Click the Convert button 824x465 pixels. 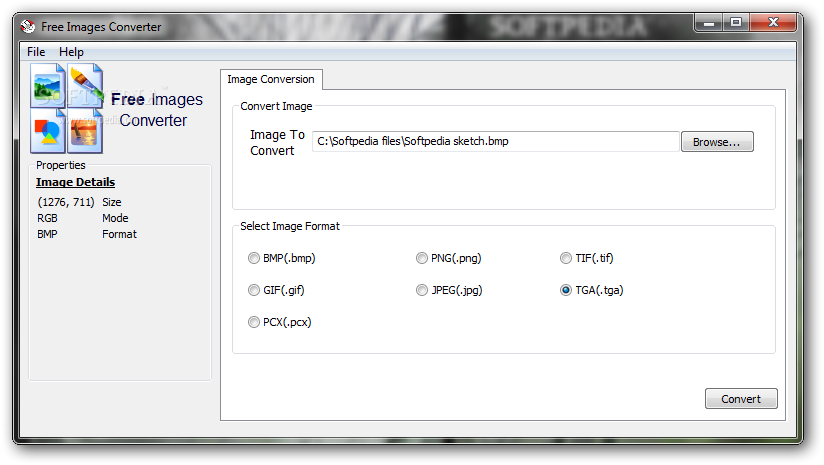pos(740,399)
